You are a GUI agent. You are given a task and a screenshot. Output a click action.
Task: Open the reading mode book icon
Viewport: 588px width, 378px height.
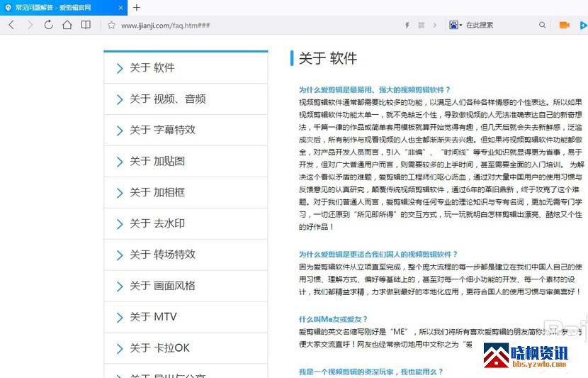click(86, 25)
